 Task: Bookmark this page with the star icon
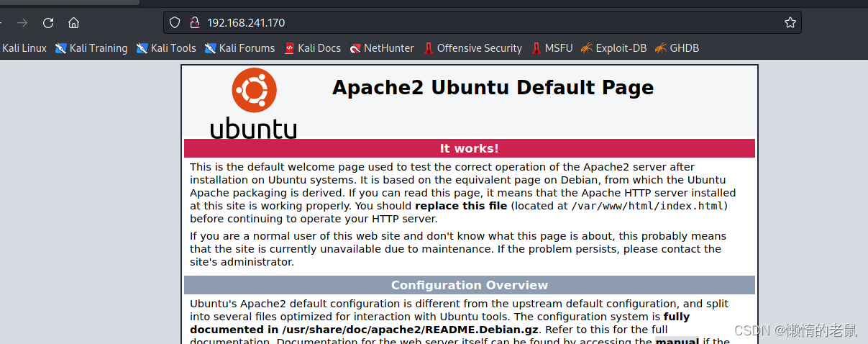coord(790,22)
